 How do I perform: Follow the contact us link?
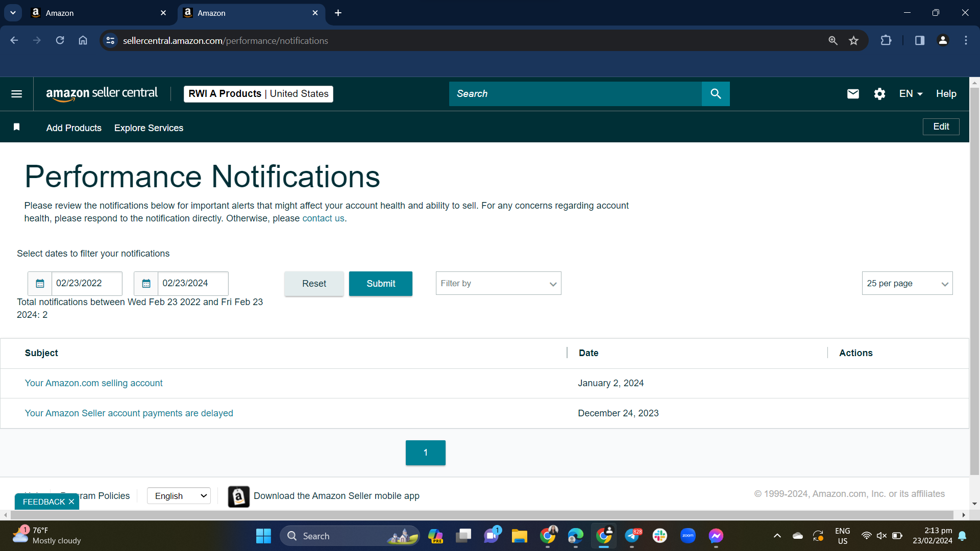[323, 218]
